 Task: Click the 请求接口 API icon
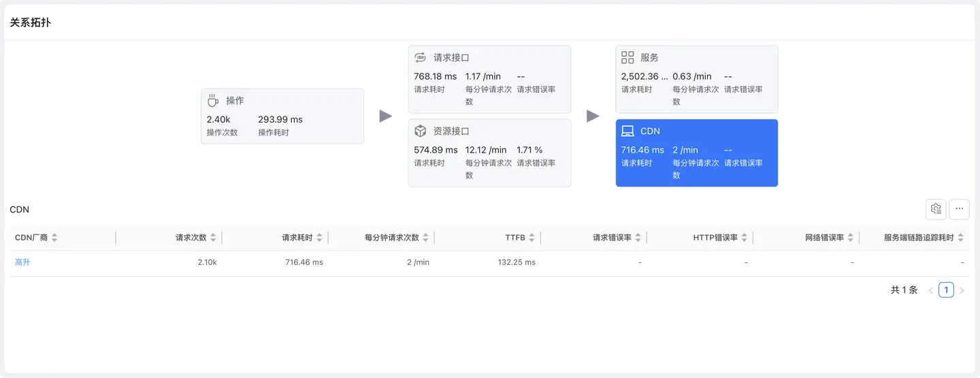coord(420,58)
